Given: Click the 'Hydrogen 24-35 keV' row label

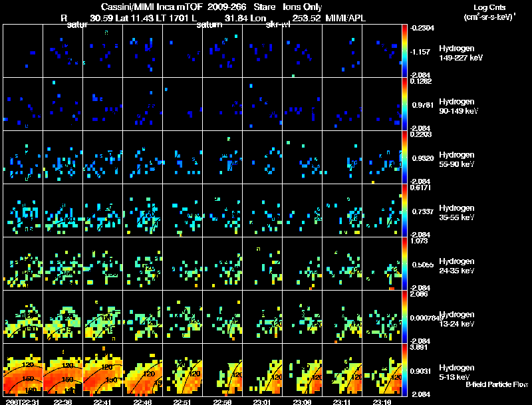Looking at the screenshot, I should pyautogui.click(x=457, y=266).
